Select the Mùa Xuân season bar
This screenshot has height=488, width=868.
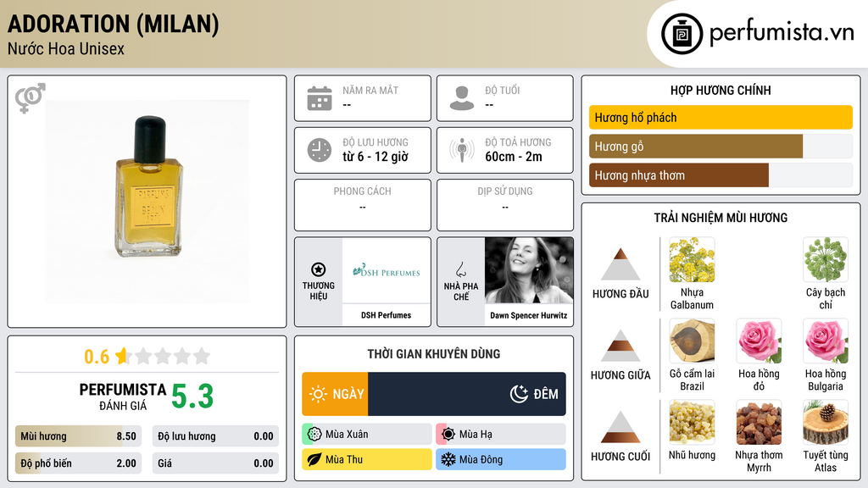tap(367, 434)
